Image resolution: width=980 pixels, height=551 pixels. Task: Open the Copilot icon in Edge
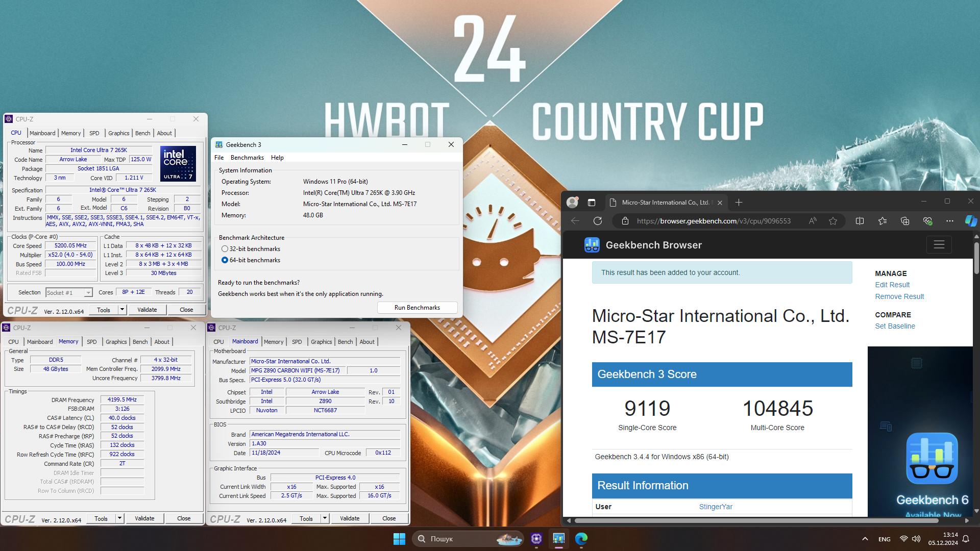point(970,221)
